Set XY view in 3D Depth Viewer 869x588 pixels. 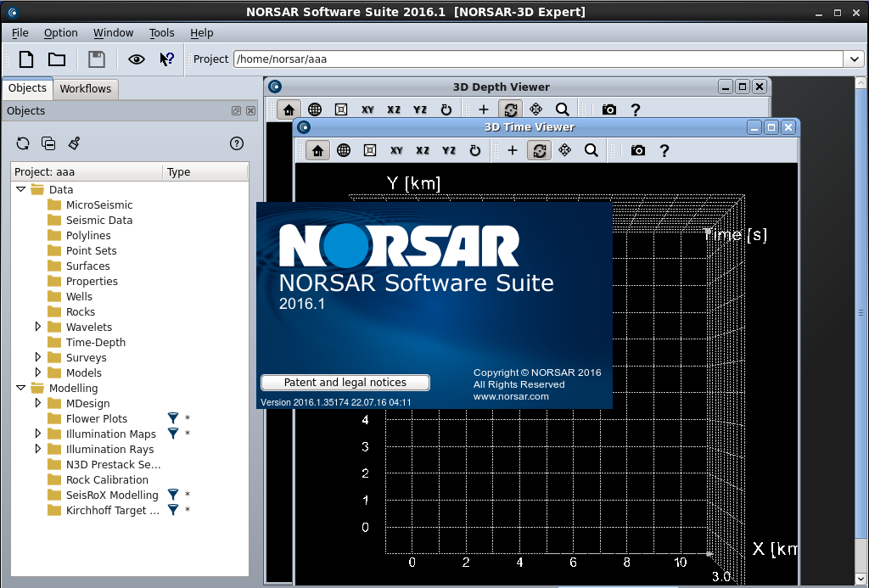[367, 109]
